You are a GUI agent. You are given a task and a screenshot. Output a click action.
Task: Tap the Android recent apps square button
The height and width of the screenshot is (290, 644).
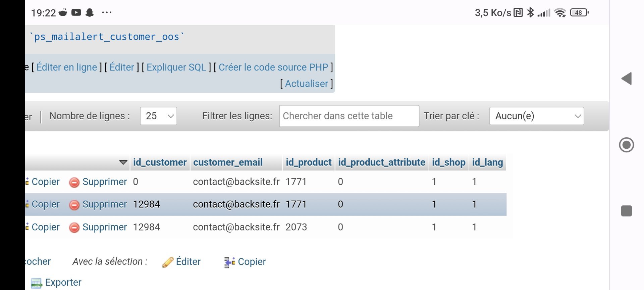tap(626, 211)
